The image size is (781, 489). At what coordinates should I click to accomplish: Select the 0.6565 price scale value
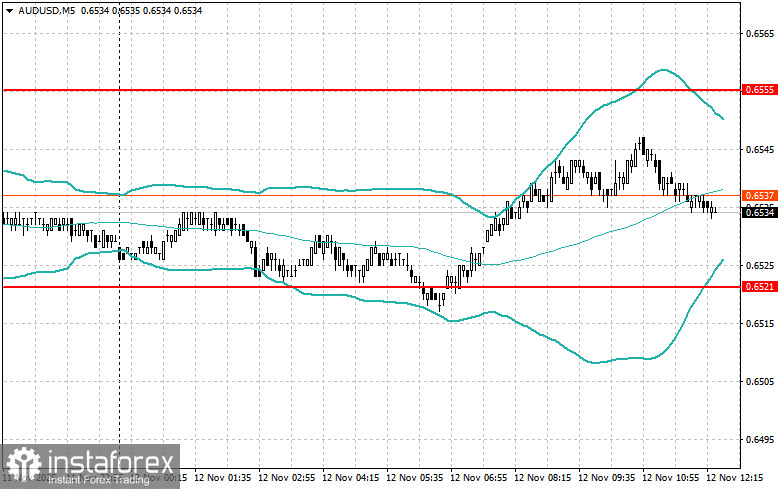click(760, 34)
